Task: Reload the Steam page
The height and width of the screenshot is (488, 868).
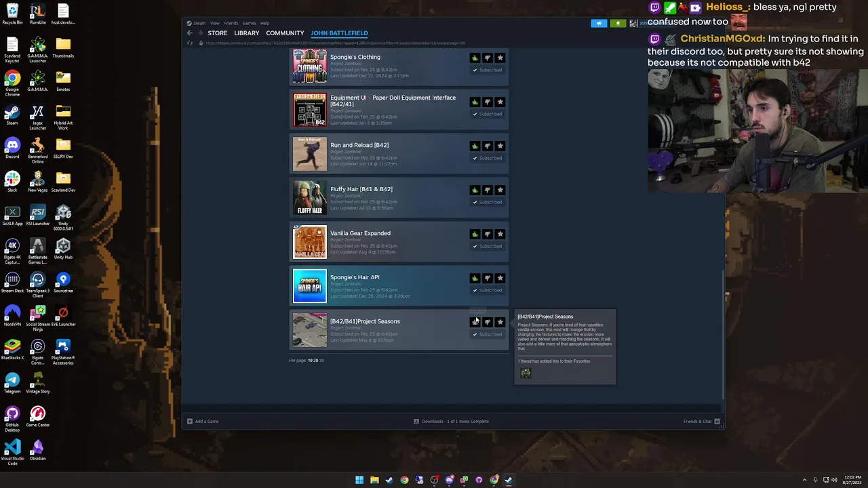Action: click(190, 43)
